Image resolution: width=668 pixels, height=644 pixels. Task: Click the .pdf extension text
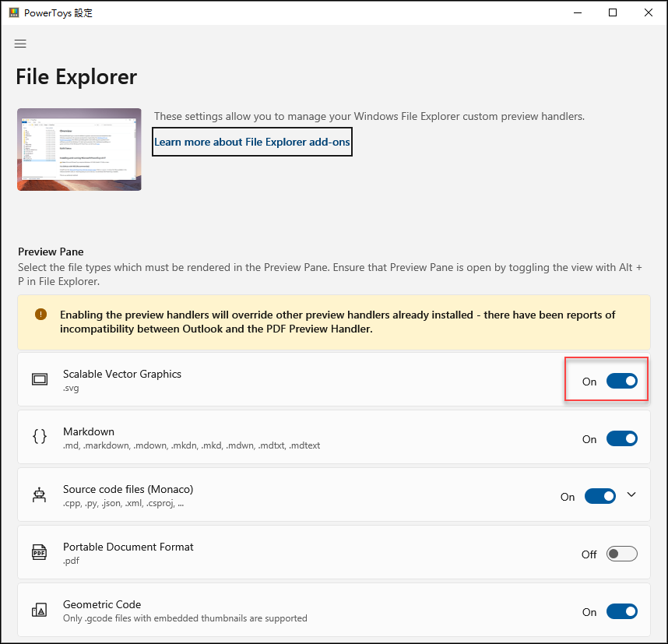[71, 561]
